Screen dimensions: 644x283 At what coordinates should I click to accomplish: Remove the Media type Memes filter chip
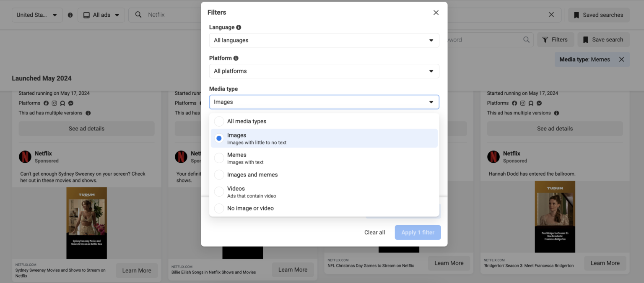[621, 59]
